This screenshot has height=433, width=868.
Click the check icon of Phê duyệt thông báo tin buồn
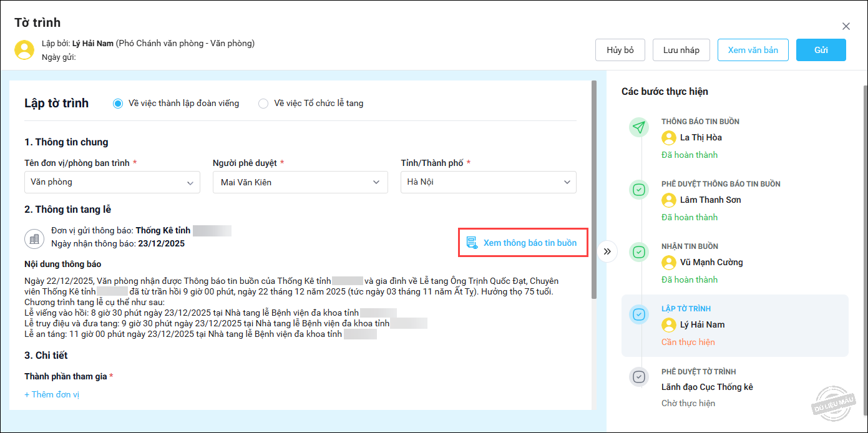coord(638,190)
